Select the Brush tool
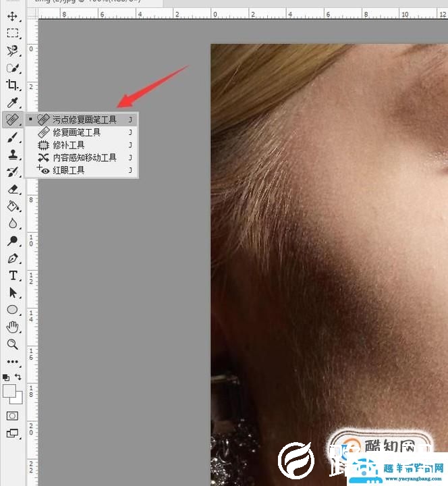Viewport: 448px width, 486px height. pyautogui.click(x=12, y=137)
